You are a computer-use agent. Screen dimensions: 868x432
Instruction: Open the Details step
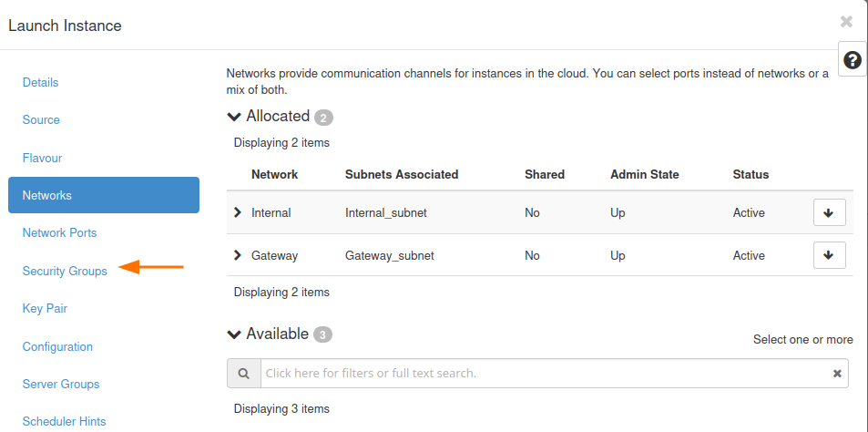click(x=40, y=82)
